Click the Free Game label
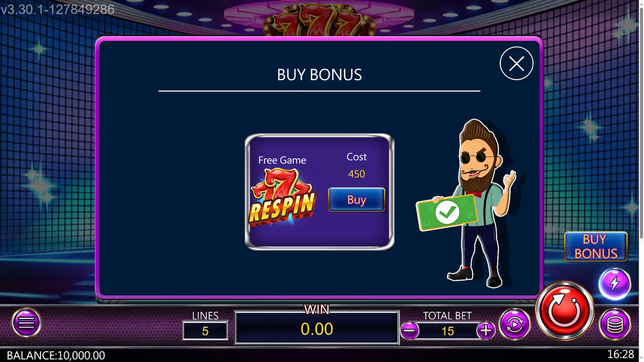Screen dimensions: 644x362 [282, 160]
